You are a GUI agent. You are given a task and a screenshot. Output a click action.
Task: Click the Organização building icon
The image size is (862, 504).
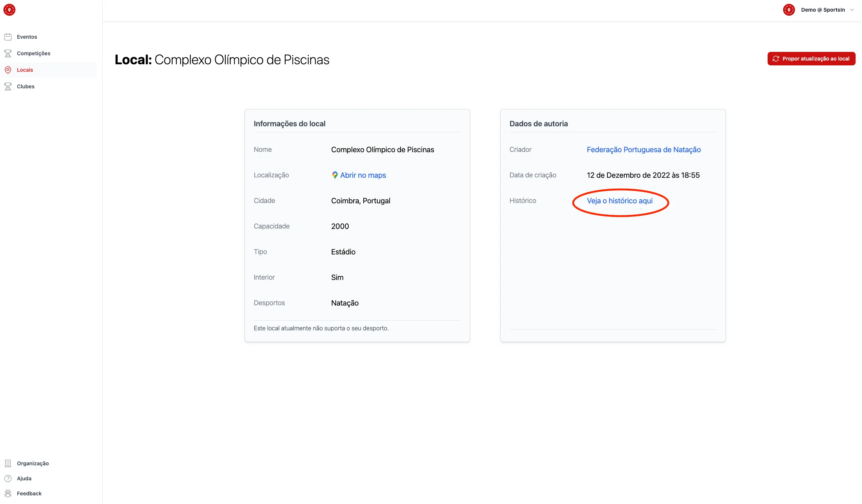pos(8,463)
